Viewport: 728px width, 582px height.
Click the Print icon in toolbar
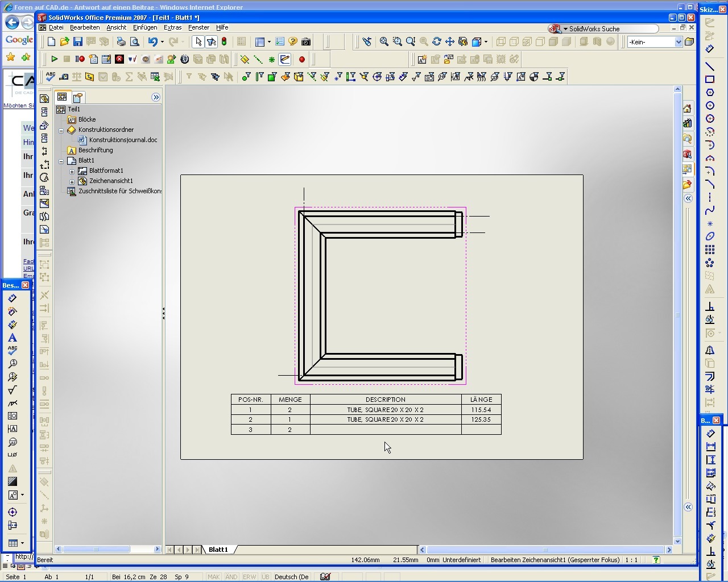tap(121, 41)
